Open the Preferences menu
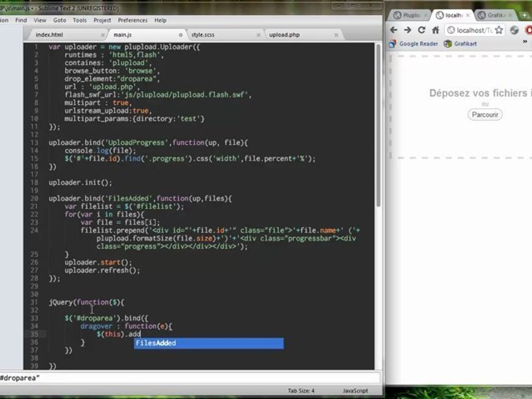532x399 pixels. 132,21
